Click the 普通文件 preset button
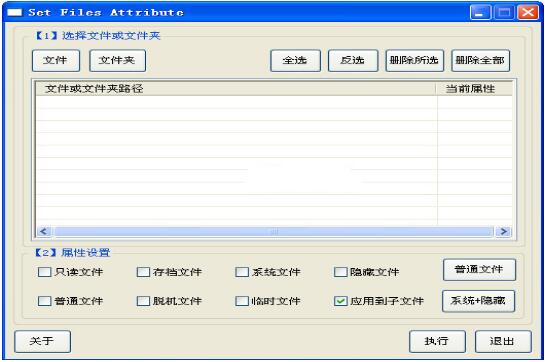 [x=479, y=270]
